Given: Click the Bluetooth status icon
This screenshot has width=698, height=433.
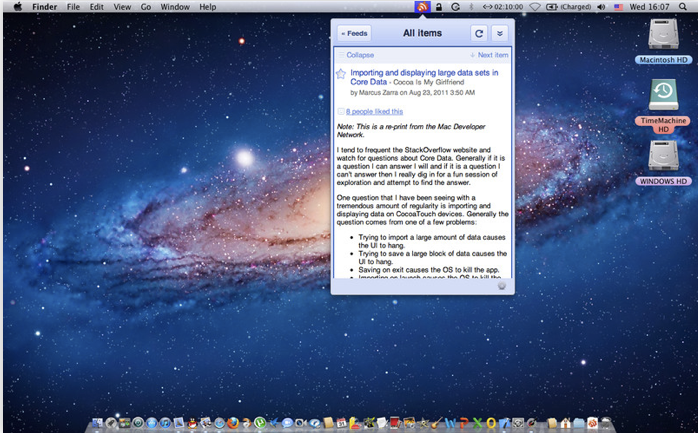Looking at the screenshot, I should (x=471, y=7).
